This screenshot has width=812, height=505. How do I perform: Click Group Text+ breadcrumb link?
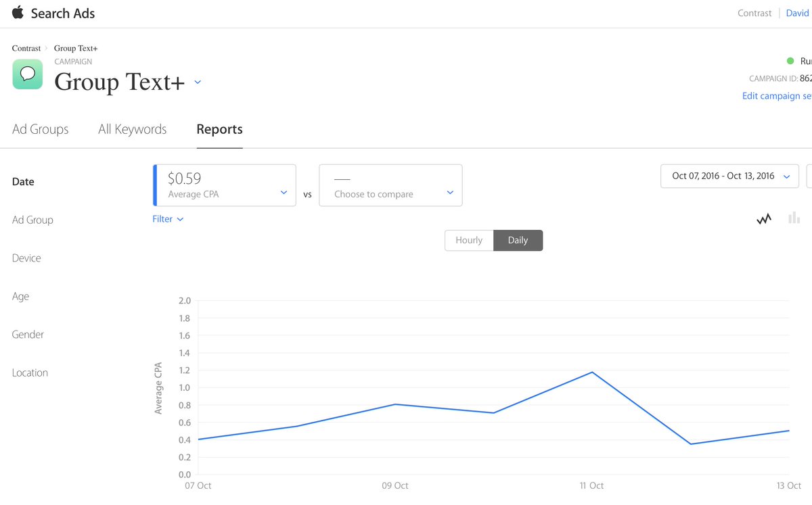[76, 49]
